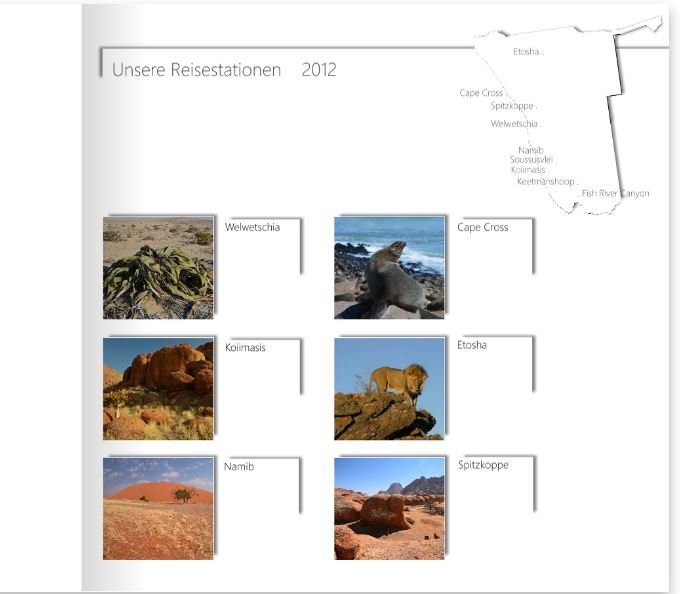The width and height of the screenshot is (680, 594).
Task: Click the Koiimasis label on the map
Action: 528,170
